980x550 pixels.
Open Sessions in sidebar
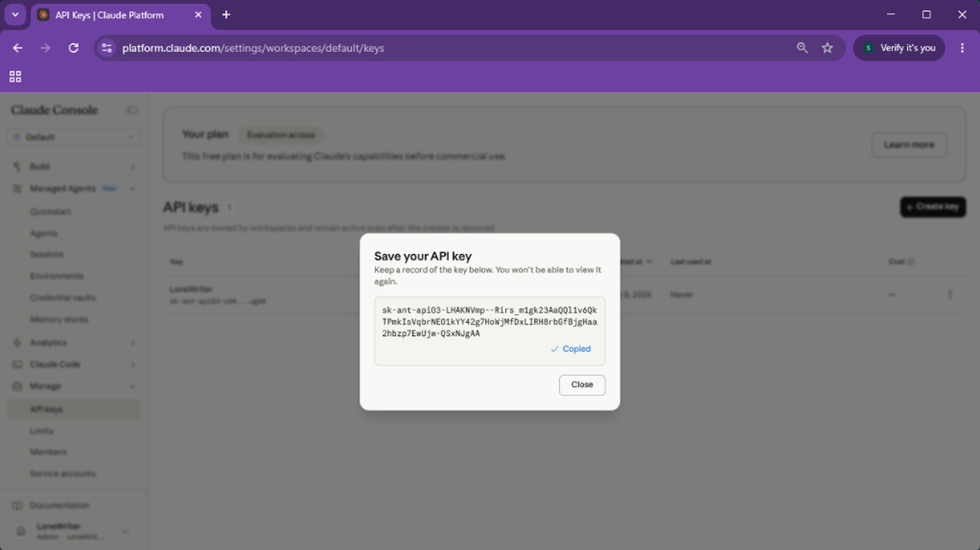click(47, 255)
